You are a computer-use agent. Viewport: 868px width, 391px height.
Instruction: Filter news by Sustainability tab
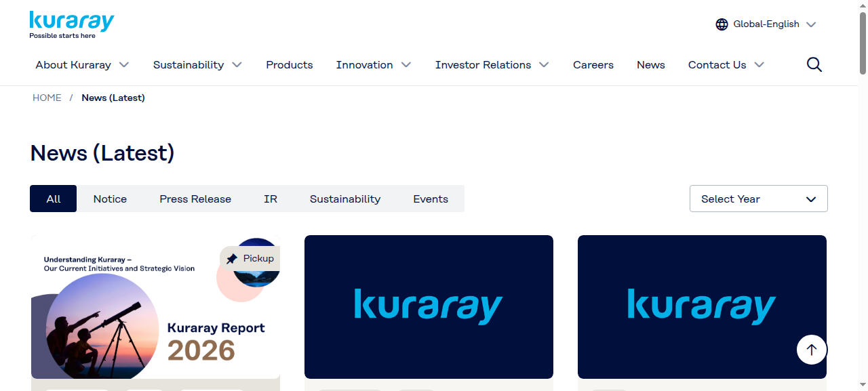345,199
